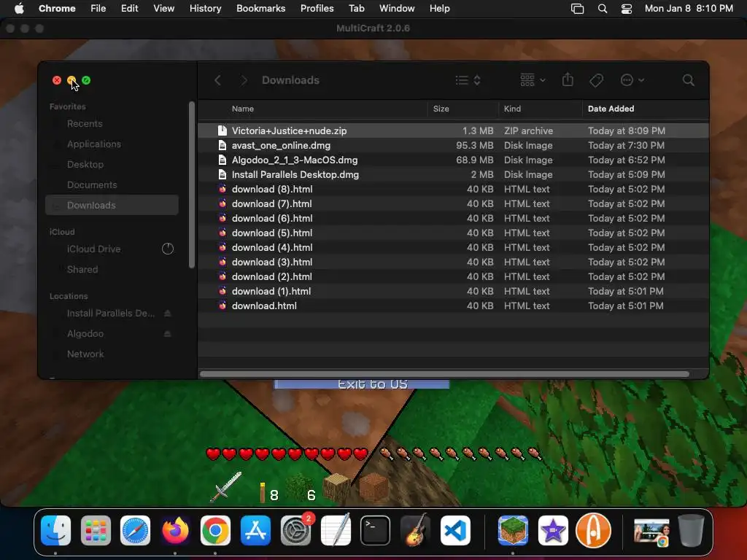Click the Finder search magnifier icon
The width and height of the screenshot is (747, 560).
click(688, 80)
